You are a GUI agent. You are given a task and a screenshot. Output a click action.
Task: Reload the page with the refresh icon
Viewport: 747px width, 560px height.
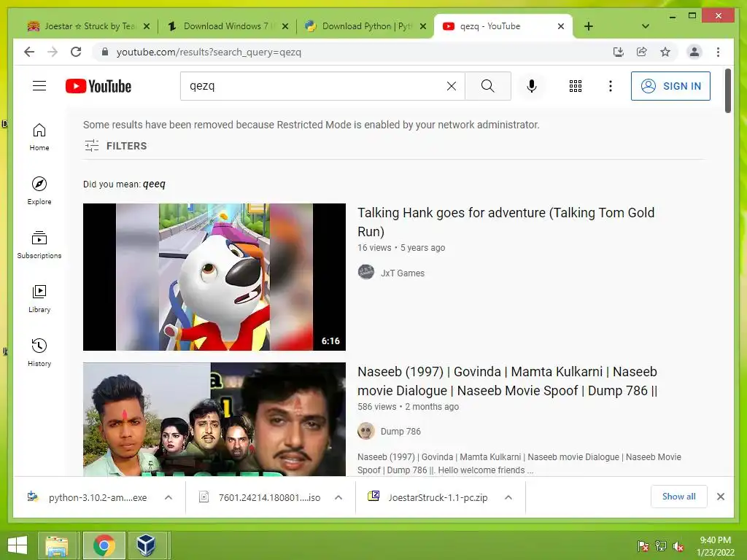[x=76, y=52]
